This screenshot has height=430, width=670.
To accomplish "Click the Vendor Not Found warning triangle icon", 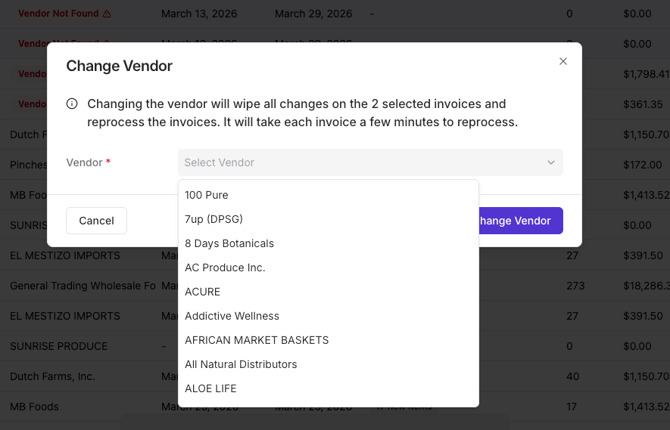I will (x=107, y=14).
